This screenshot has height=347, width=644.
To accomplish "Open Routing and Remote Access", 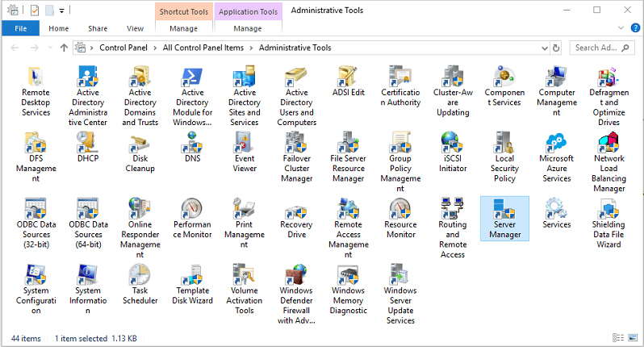I will [453, 228].
